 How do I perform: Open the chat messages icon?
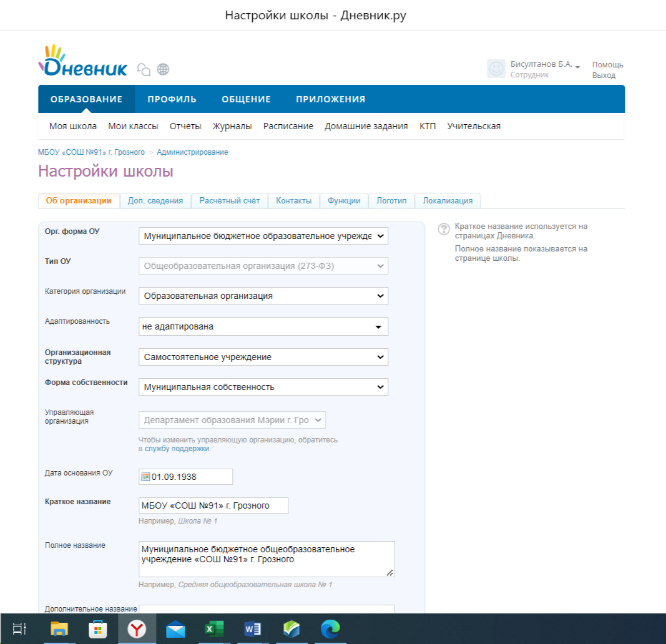144,69
